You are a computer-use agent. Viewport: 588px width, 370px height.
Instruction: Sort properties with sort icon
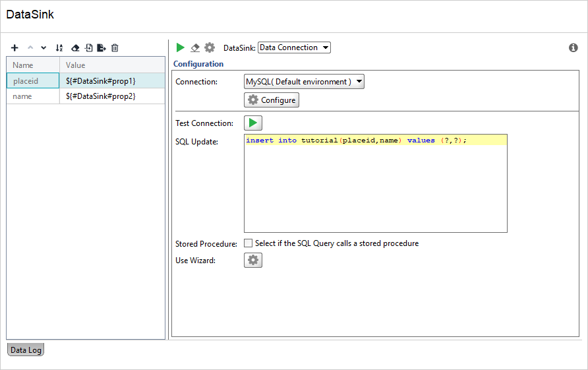[x=59, y=47]
